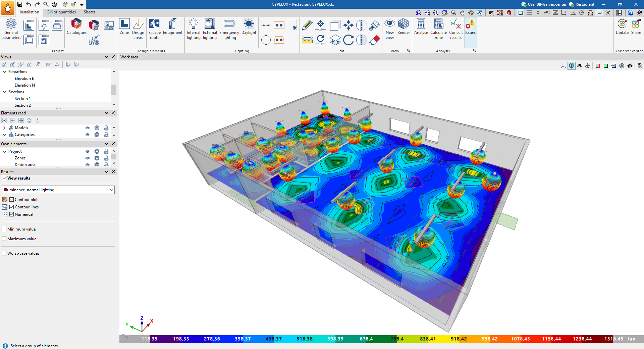
Task: Collapse the Categories tree node
Action: click(5, 135)
